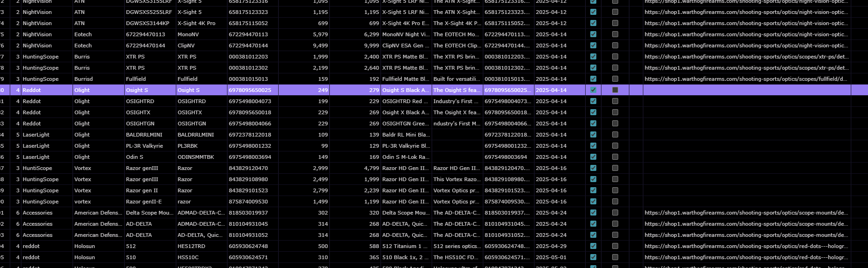Open the fullfield scopes URL in the Burrisd row

[x=746, y=79]
